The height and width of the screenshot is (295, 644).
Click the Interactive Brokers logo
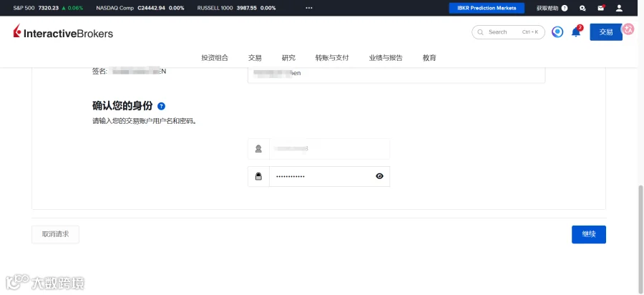click(63, 32)
